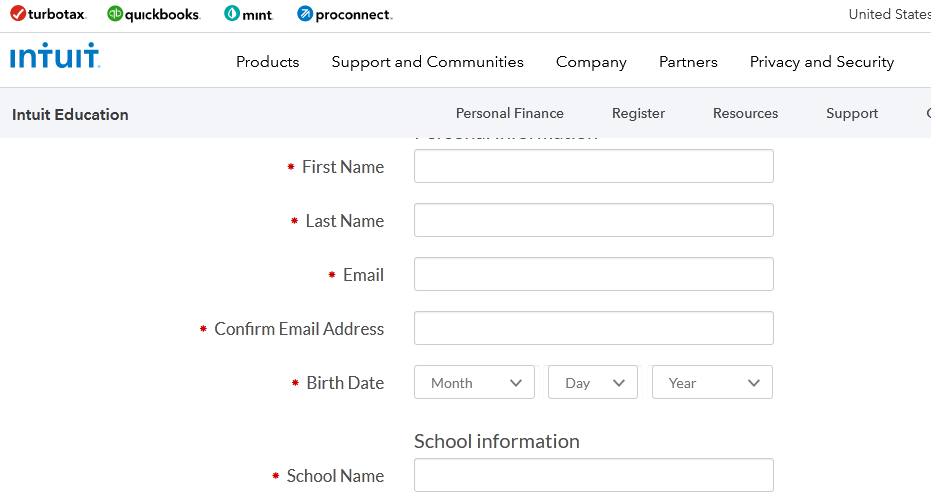Image resolution: width=938 pixels, height=499 pixels.
Task: Open the Register tab
Action: 638,113
